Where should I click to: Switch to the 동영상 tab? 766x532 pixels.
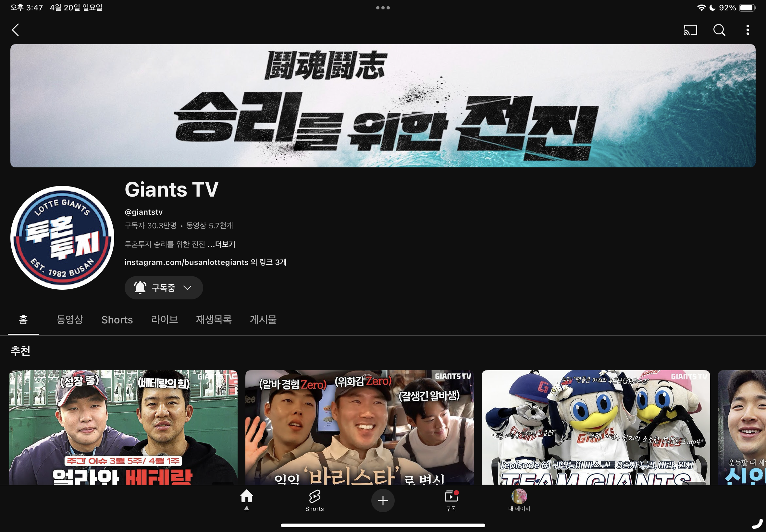pyautogui.click(x=70, y=320)
